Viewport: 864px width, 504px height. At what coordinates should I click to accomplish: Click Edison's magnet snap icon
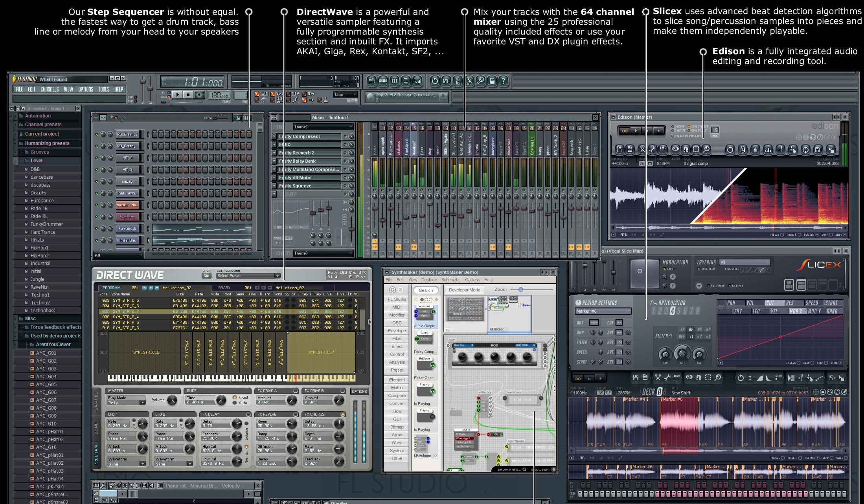point(686,149)
